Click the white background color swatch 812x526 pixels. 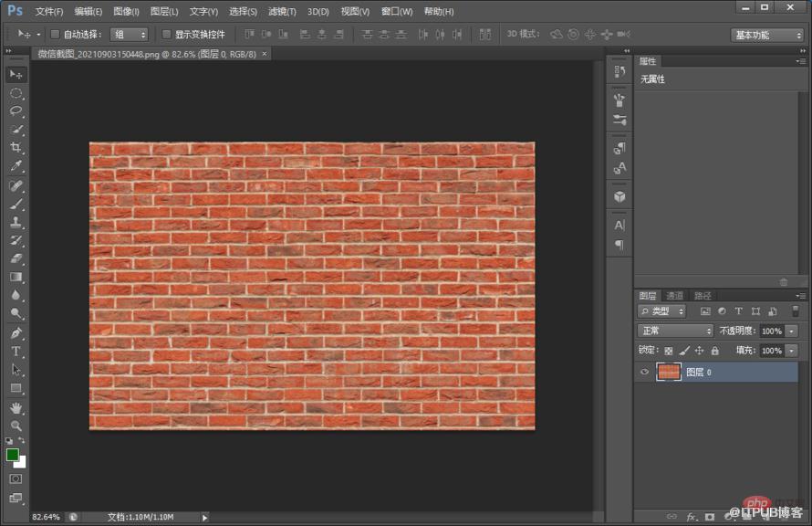(21, 463)
